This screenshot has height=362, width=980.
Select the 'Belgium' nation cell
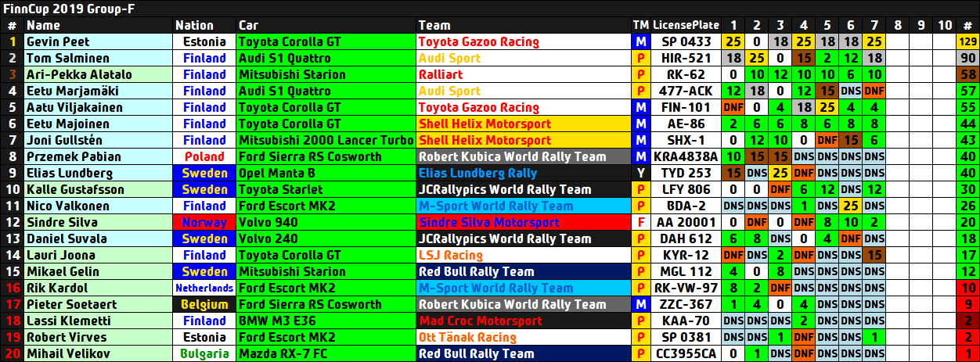pos(204,304)
